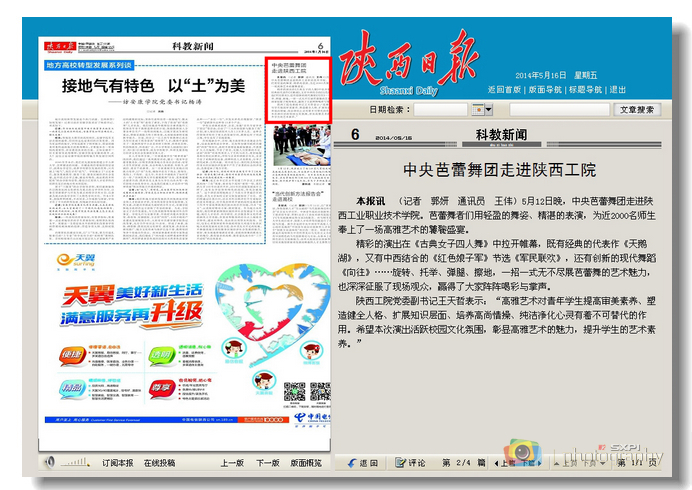
Task: Go to 上一版 previous page
Action: tap(232, 463)
